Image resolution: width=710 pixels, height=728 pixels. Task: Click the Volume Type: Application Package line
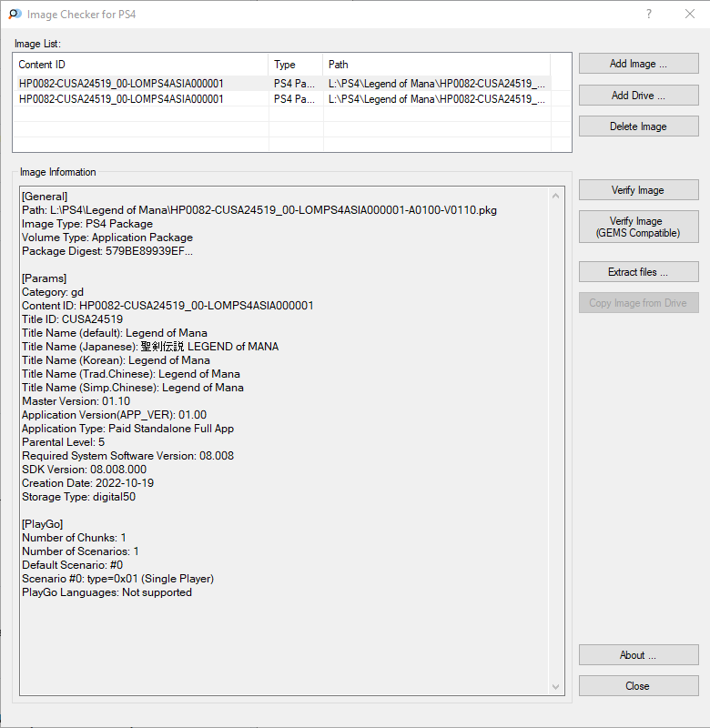click(x=107, y=238)
